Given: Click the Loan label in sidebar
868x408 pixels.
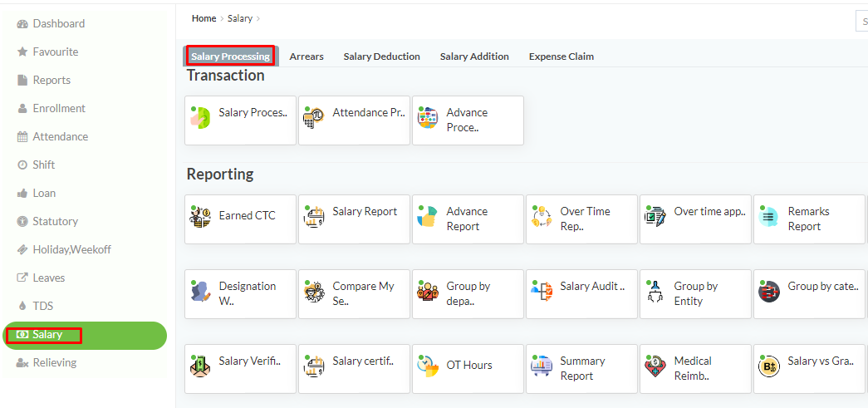Looking at the screenshot, I should (x=44, y=194).
